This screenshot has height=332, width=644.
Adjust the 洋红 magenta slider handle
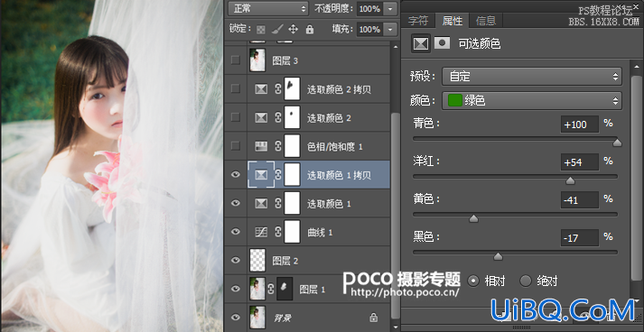pyautogui.click(x=570, y=181)
